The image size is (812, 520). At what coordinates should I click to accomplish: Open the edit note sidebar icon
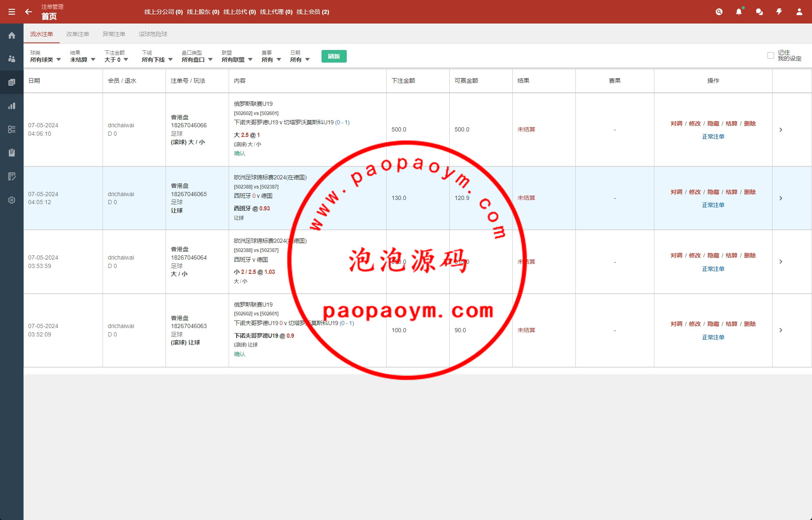coord(12,176)
